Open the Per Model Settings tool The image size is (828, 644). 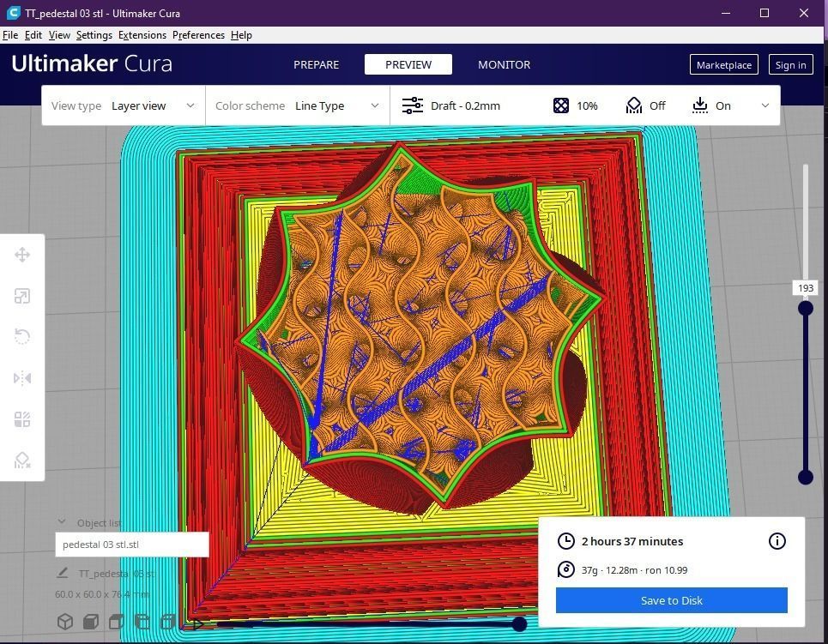(22, 419)
